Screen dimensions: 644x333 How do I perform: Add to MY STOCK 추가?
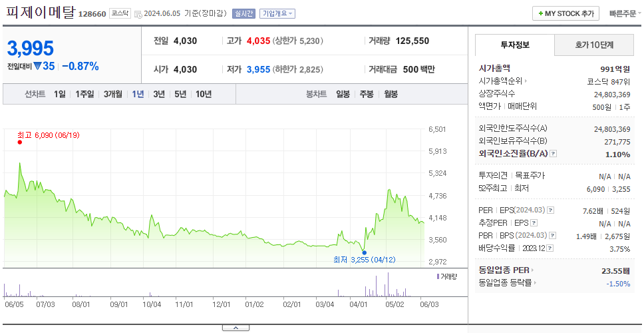pos(566,13)
